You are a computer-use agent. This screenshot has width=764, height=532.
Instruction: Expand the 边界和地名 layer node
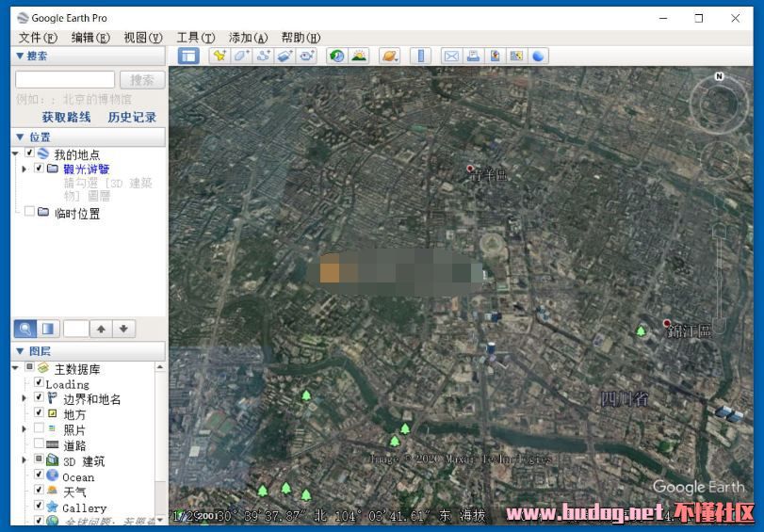[x=24, y=398]
